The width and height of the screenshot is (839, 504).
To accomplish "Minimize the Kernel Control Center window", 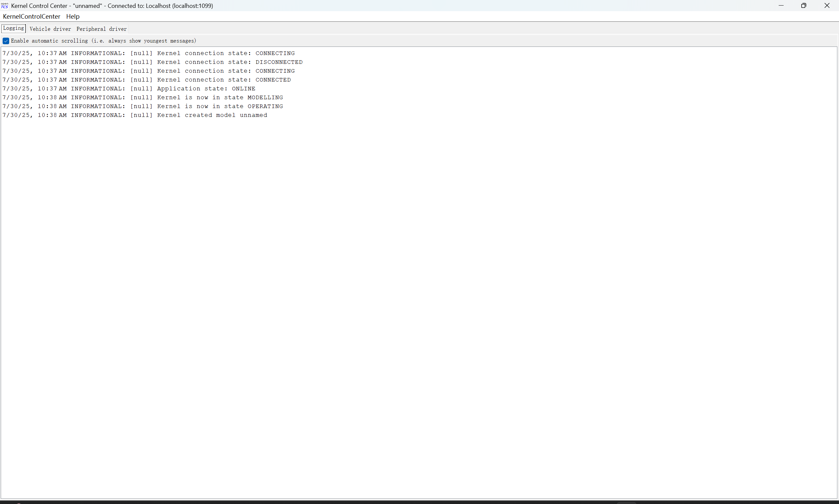I will (x=781, y=6).
